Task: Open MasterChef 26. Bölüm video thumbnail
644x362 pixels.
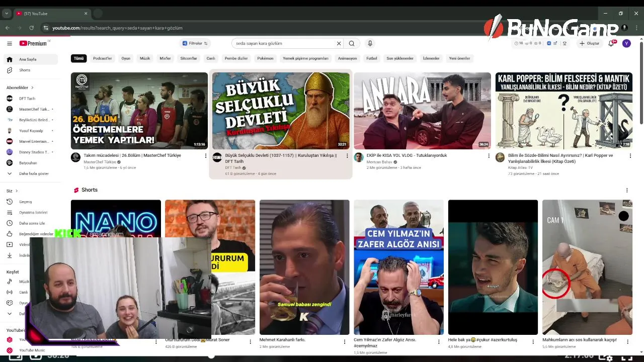Action: click(139, 111)
